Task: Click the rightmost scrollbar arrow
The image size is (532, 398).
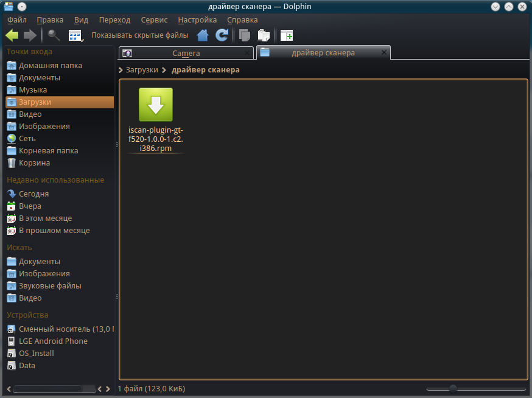Action: coord(108,389)
